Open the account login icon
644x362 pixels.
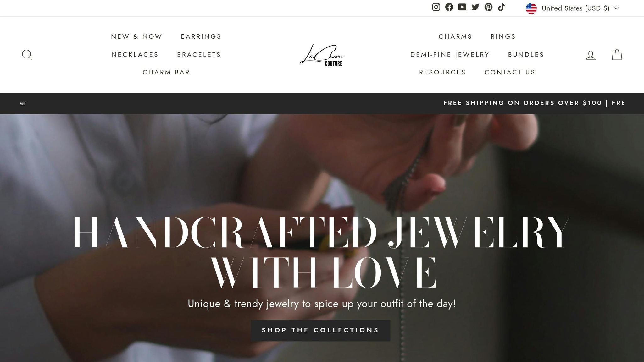(591, 55)
